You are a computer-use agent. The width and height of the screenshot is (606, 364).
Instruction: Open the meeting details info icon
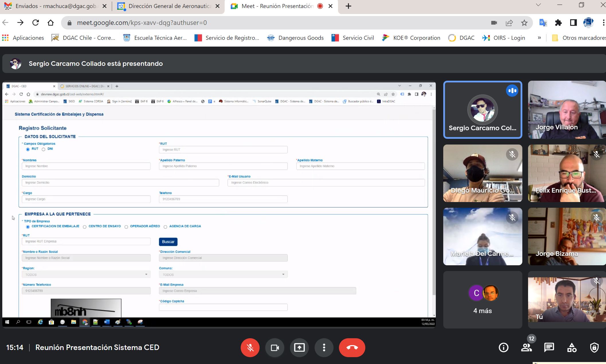tap(503, 348)
